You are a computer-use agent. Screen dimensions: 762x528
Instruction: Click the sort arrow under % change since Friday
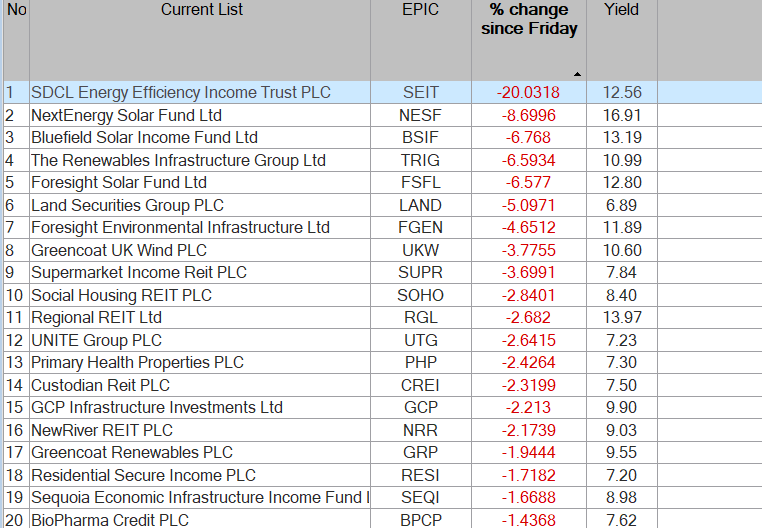[576, 75]
